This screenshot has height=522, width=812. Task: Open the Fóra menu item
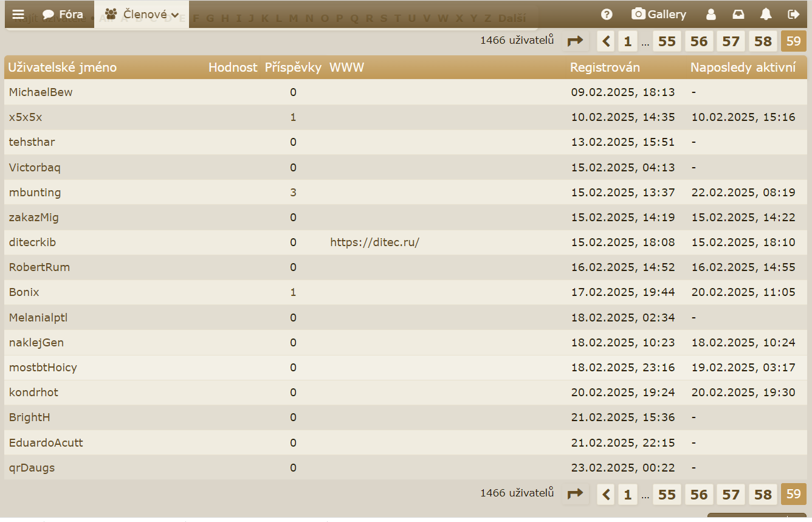click(x=63, y=15)
